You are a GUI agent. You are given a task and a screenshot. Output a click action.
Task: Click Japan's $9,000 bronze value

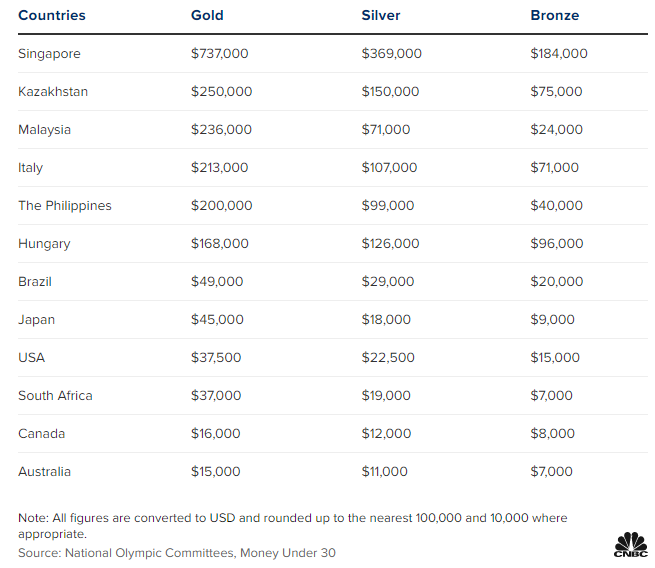pos(552,320)
